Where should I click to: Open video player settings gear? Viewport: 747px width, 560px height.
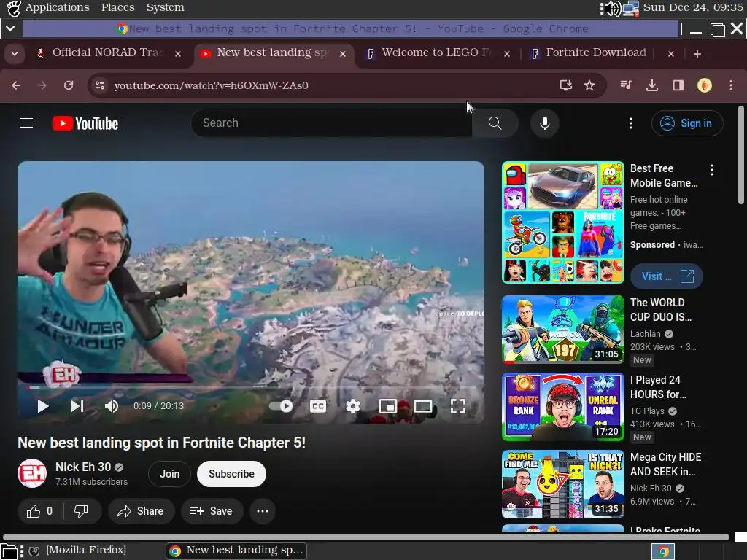353,406
